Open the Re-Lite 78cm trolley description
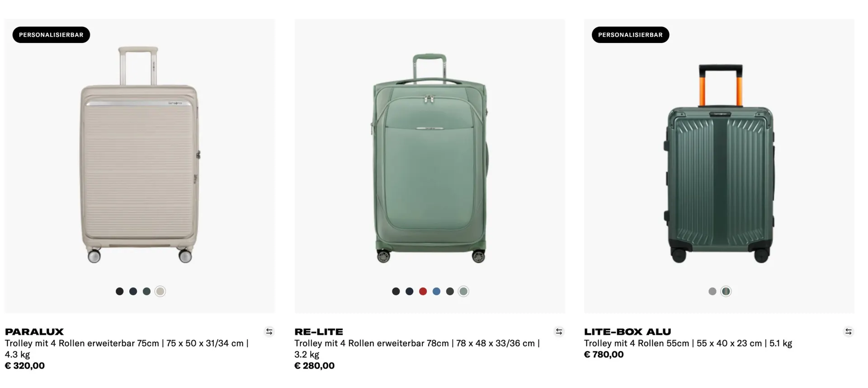 [417, 344]
